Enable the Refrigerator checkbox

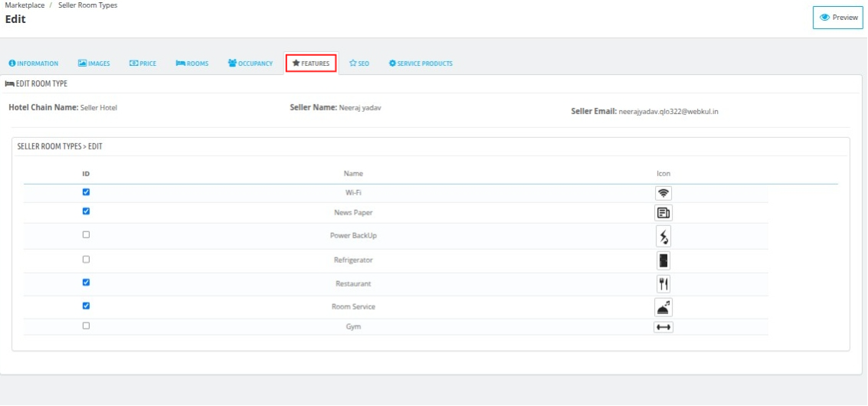tap(86, 259)
